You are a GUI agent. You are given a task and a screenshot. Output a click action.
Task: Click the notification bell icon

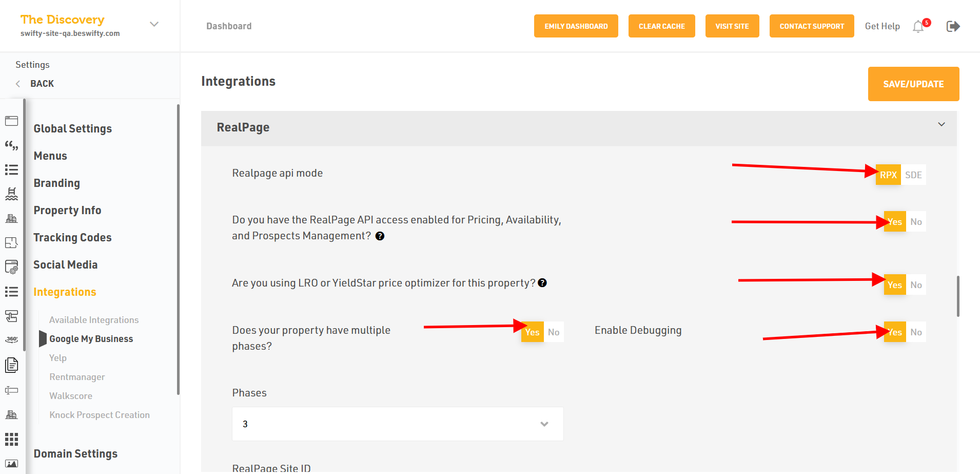coord(918,27)
